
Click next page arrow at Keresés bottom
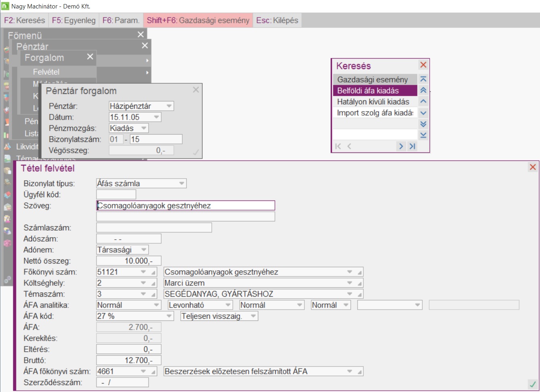click(401, 146)
